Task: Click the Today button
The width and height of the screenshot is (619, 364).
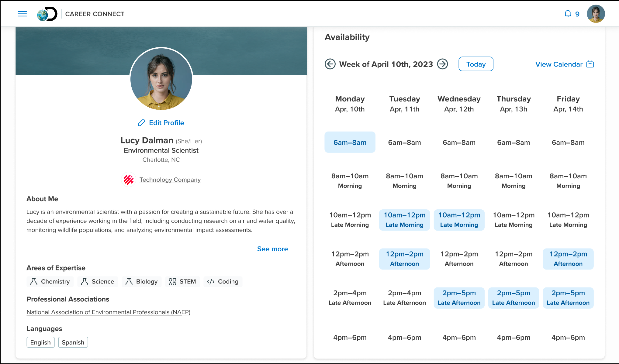Action: pyautogui.click(x=476, y=64)
